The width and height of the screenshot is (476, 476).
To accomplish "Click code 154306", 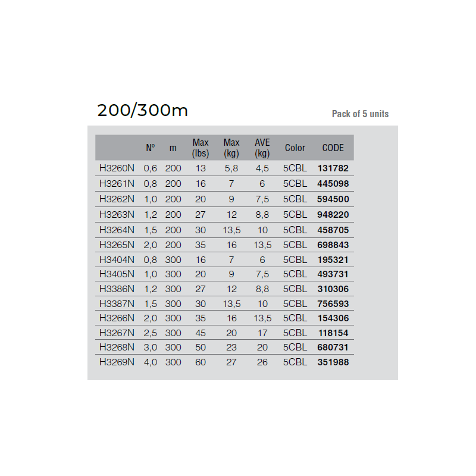I will coord(333,318).
